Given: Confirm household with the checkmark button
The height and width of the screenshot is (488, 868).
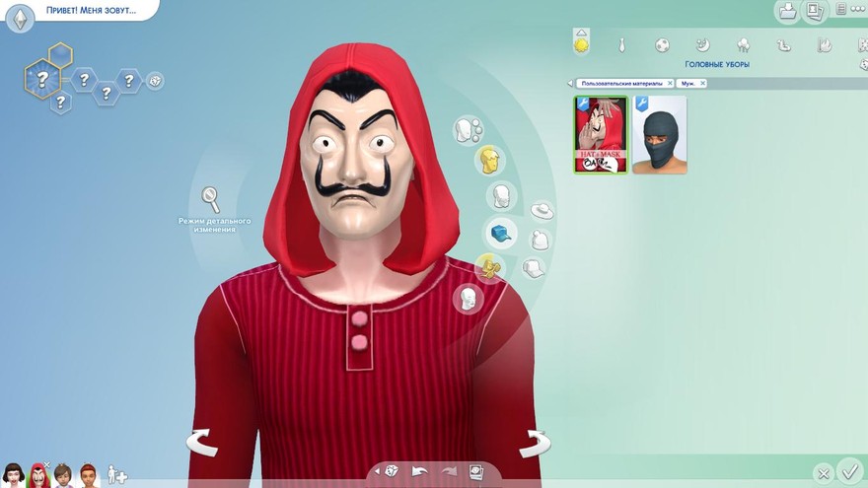Looking at the screenshot, I should (848, 470).
